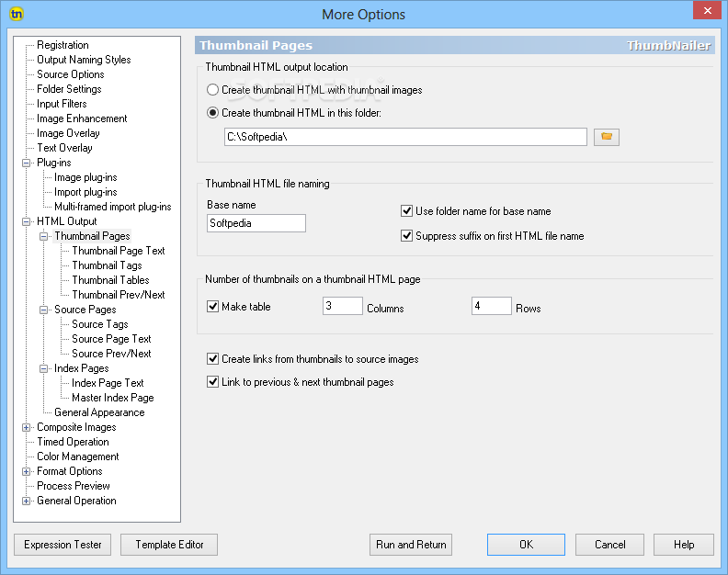This screenshot has width=728, height=575.
Task: Go to Folder Settings
Action: point(69,89)
